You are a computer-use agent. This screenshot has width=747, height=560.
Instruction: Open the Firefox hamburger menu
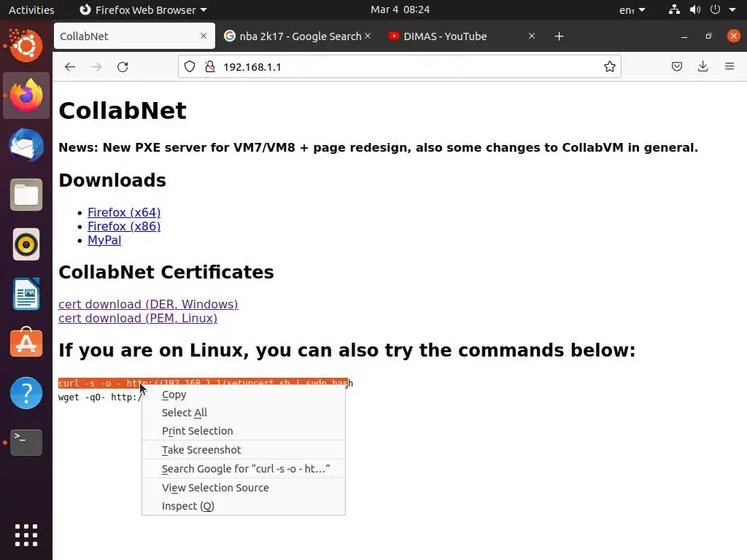click(x=729, y=66)
